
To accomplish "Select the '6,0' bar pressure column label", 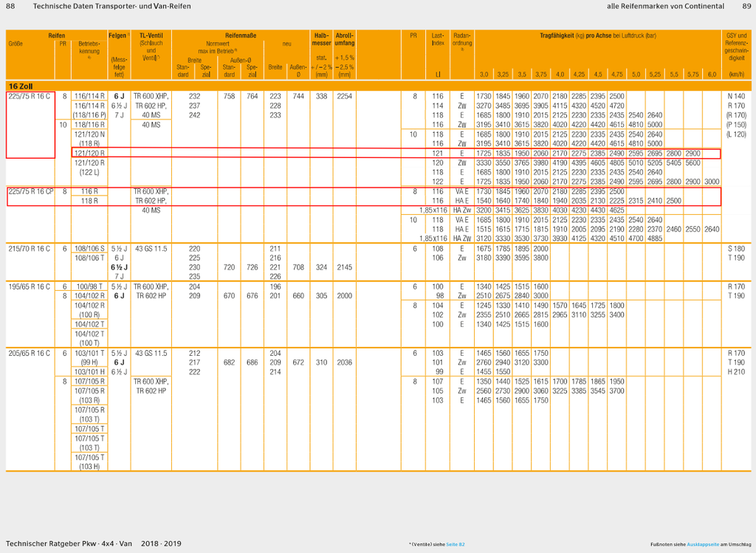I will [x=712, y=75].
